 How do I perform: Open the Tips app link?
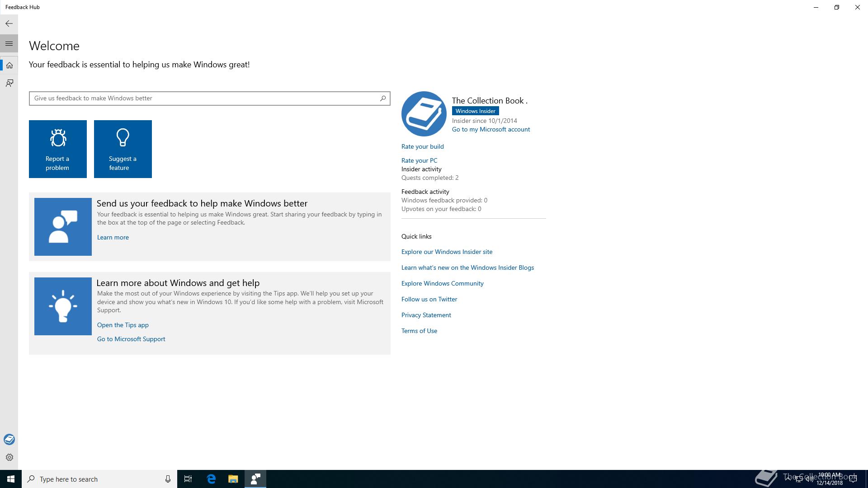tap(123, 325)
